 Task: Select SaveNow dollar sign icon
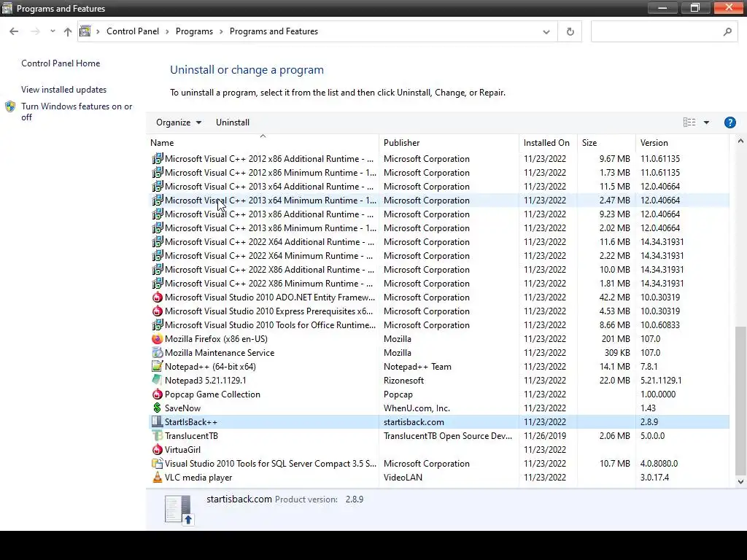click(x=158, y=408)
